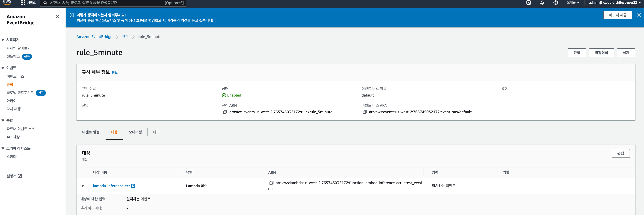The image size is (644, 215).
Task: Click the 피드백 제공 button
Action: (617, 15)
